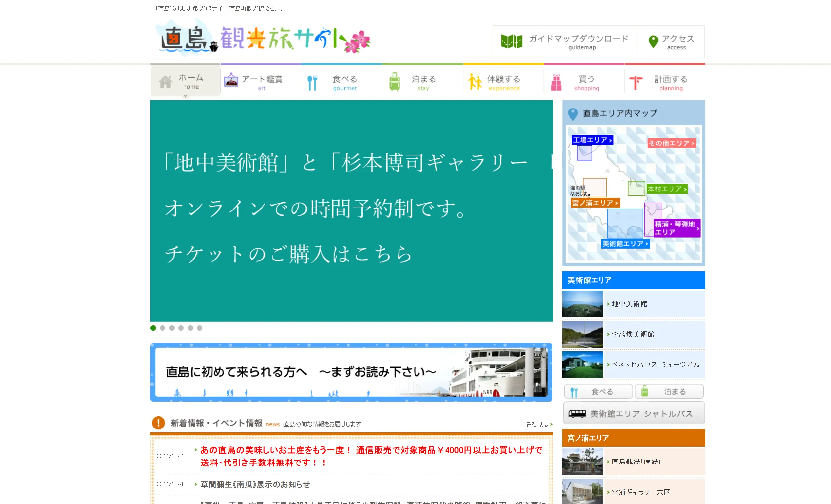Select the second carousel dot
The image size is (831, 504).
tap(162, 328)
